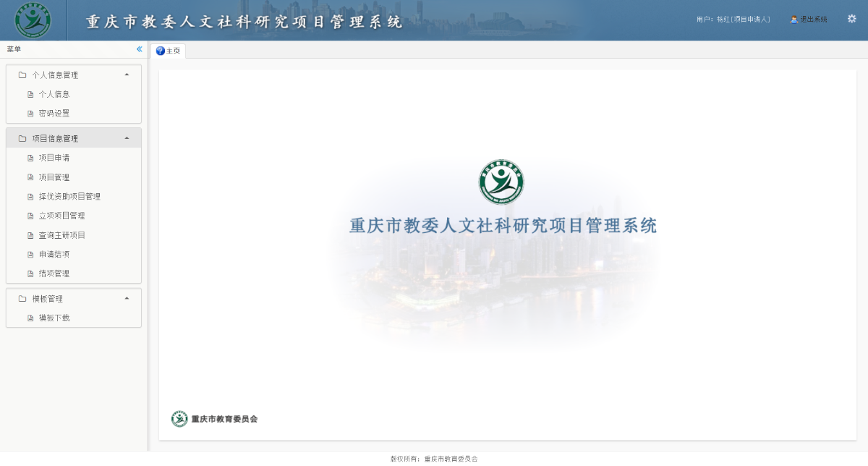Click the settings gear icon in header
The width and height of the screenshot is (868, 466).
(x=851, y=19)
